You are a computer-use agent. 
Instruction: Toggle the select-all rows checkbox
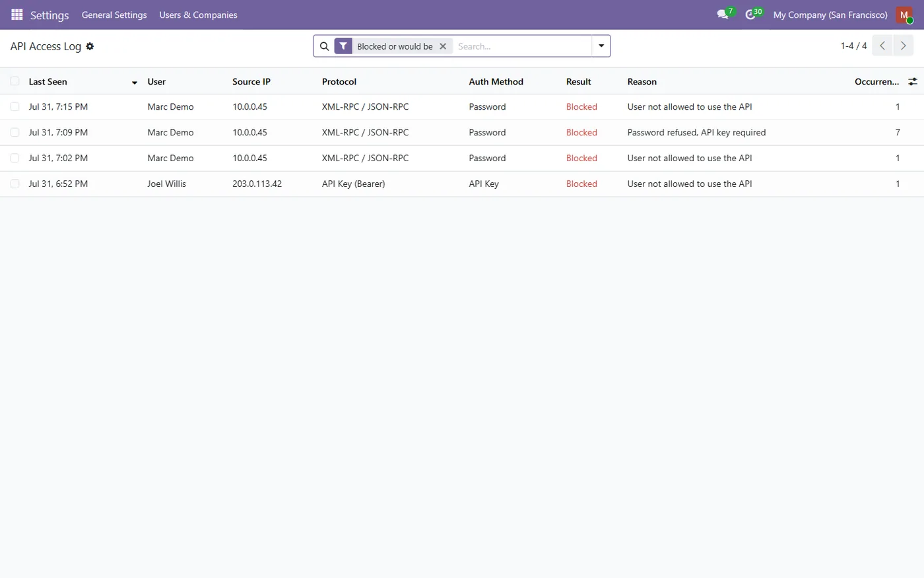[15, 81]
